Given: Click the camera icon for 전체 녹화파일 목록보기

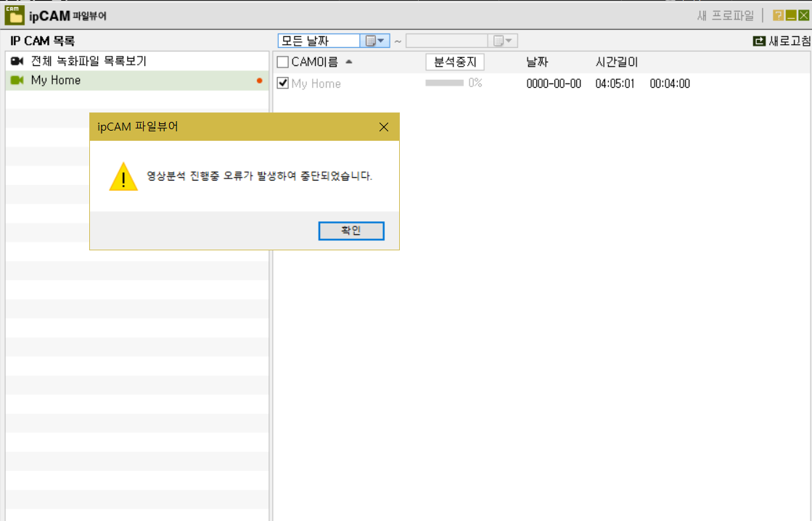Looking at the screenshot, I should [17, 61].
